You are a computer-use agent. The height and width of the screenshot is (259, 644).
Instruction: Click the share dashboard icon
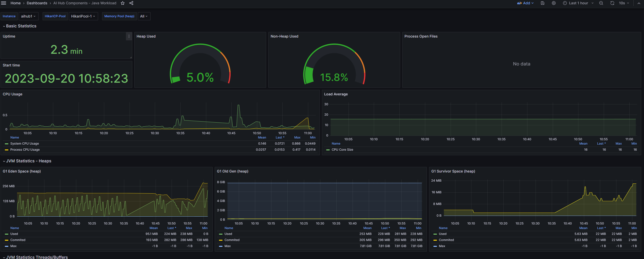coord(131,3)
